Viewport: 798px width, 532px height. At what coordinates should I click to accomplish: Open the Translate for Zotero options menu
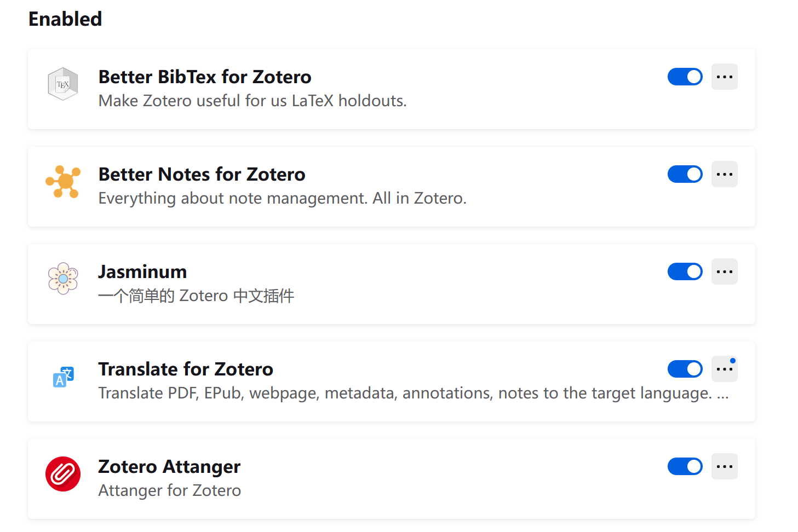tap(724, 368)
